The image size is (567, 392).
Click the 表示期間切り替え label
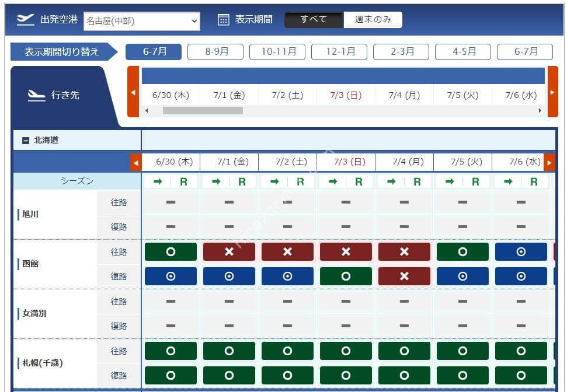point(61,52)
